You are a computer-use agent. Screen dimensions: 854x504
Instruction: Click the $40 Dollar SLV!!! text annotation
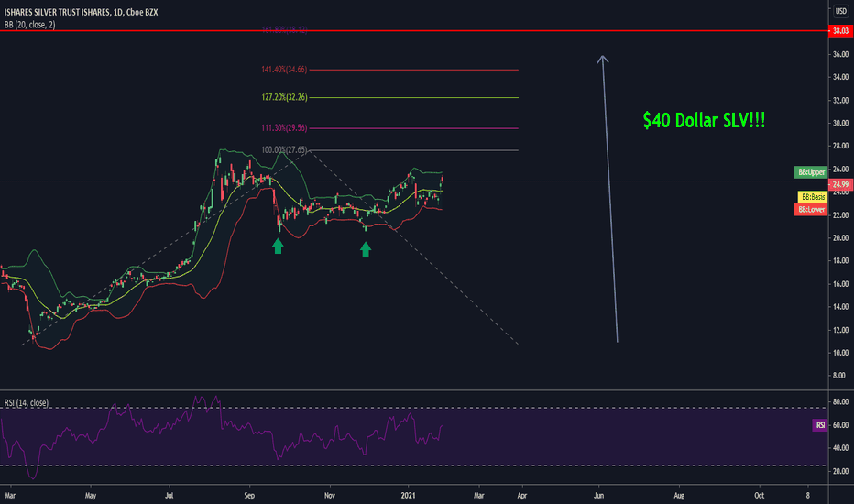coord(704,120)
